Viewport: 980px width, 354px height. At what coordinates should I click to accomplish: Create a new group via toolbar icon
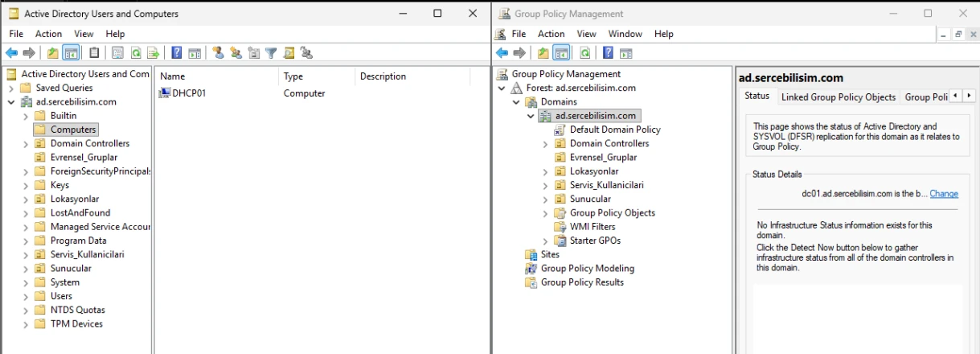pos(236,53)
